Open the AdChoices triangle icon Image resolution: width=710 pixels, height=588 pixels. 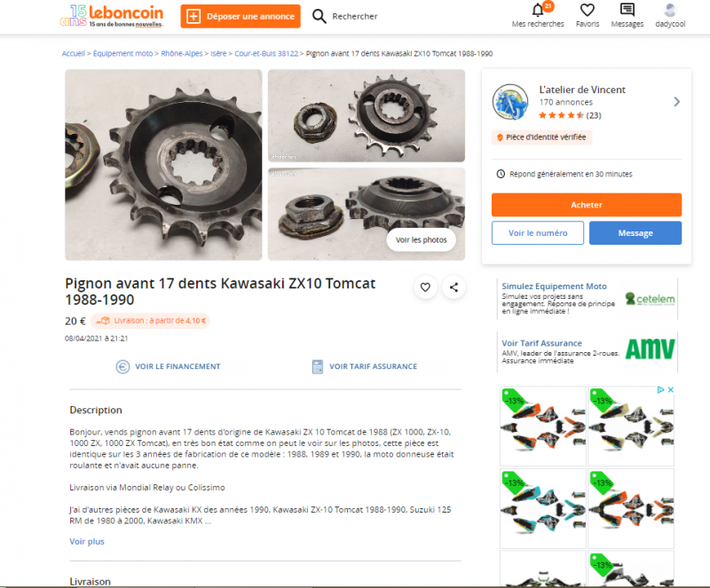[660, 389]
